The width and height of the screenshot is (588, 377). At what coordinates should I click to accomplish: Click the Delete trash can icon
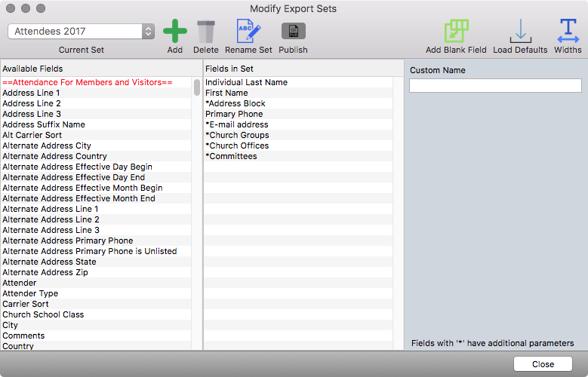(x=205, y=32)
